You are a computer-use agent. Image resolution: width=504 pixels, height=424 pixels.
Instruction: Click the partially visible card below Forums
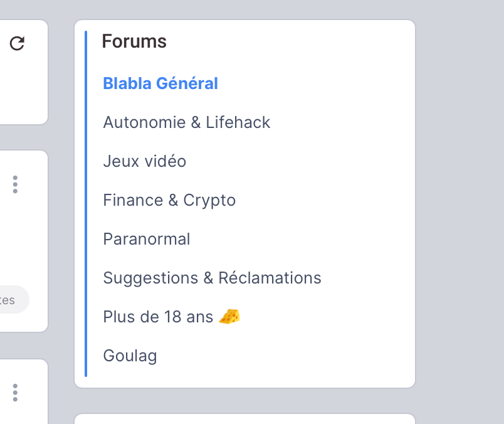(244, 419)
